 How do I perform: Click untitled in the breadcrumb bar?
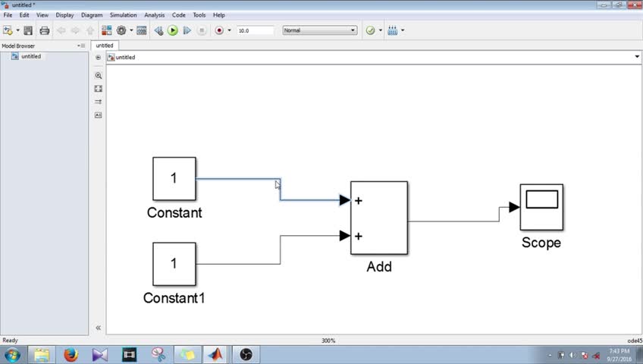pos(125,58)
